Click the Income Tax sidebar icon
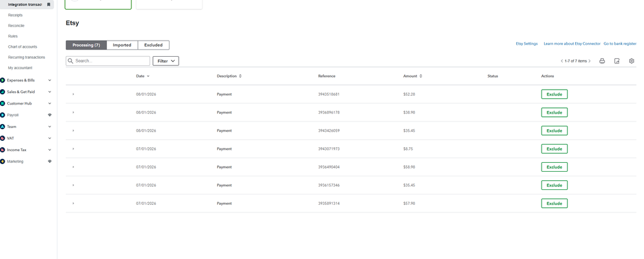Viewport: 644px width, 259px height. click(3, 150)
